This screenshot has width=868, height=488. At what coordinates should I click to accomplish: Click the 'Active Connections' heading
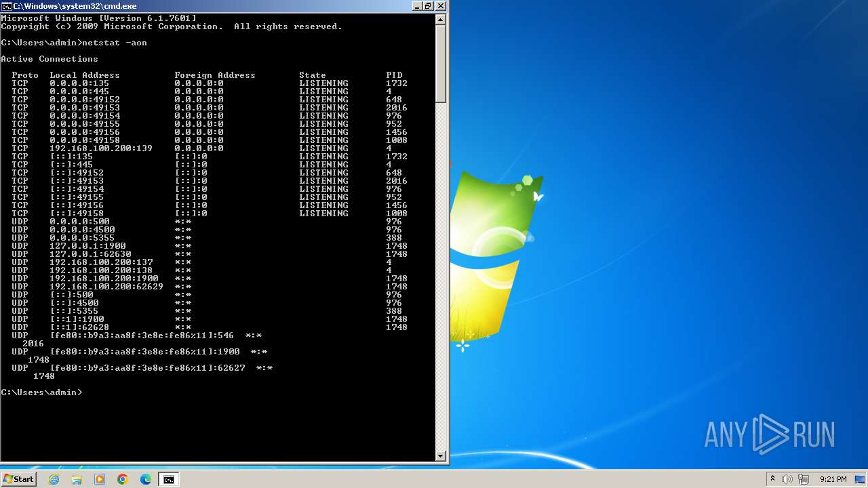(50, 59)
